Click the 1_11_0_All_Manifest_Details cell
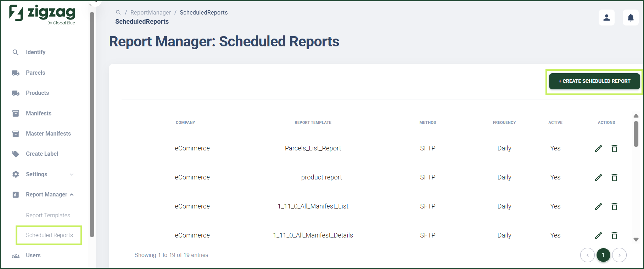The image size is (644, 269). (x=313, y=235)
